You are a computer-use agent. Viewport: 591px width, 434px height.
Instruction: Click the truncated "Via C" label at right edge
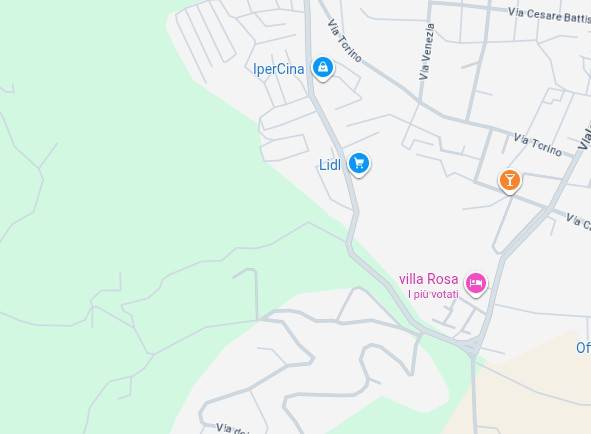click(x=578, y=221)
